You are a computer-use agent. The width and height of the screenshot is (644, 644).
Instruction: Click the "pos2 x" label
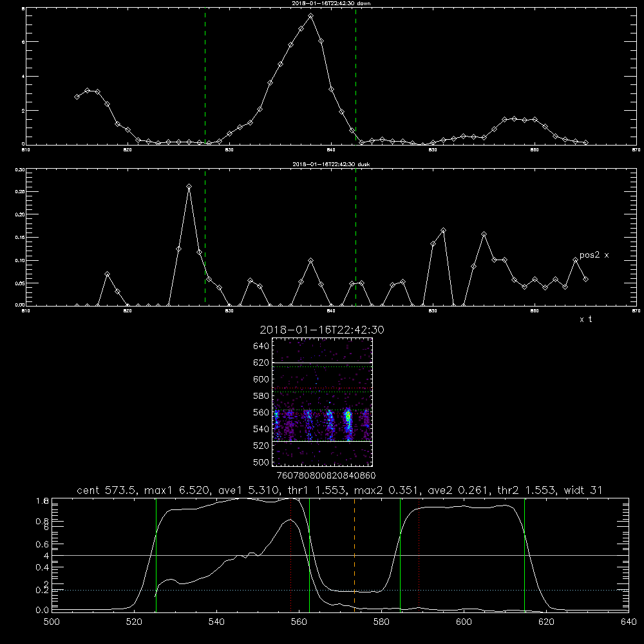[x=594, y=255]
